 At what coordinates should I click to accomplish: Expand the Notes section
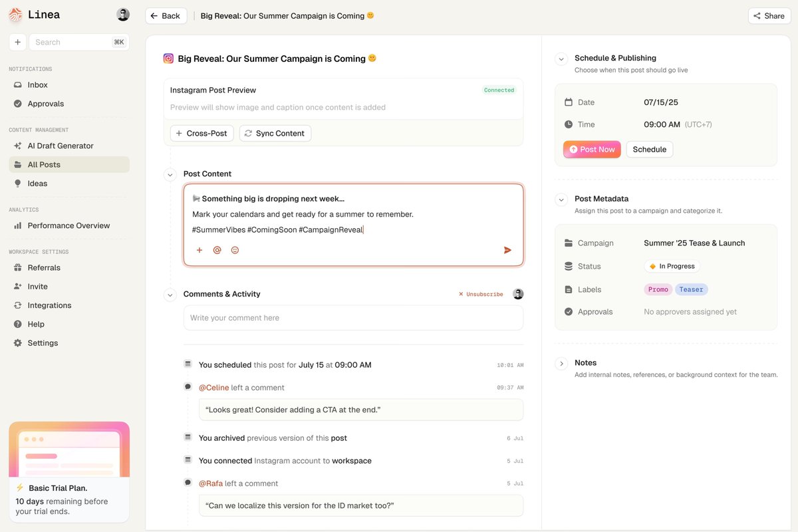pos(561,362)
